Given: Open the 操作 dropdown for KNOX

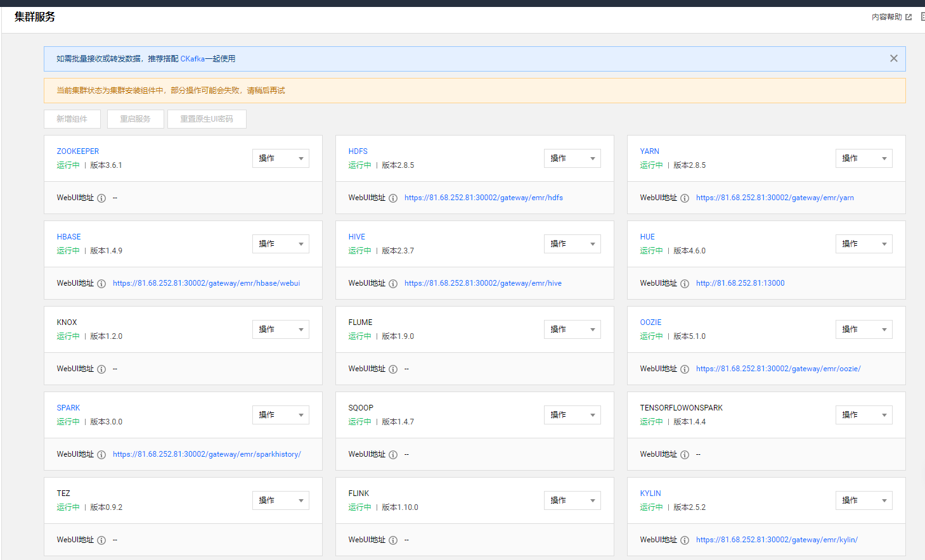Looking at the screenshot, I should 281,329.
